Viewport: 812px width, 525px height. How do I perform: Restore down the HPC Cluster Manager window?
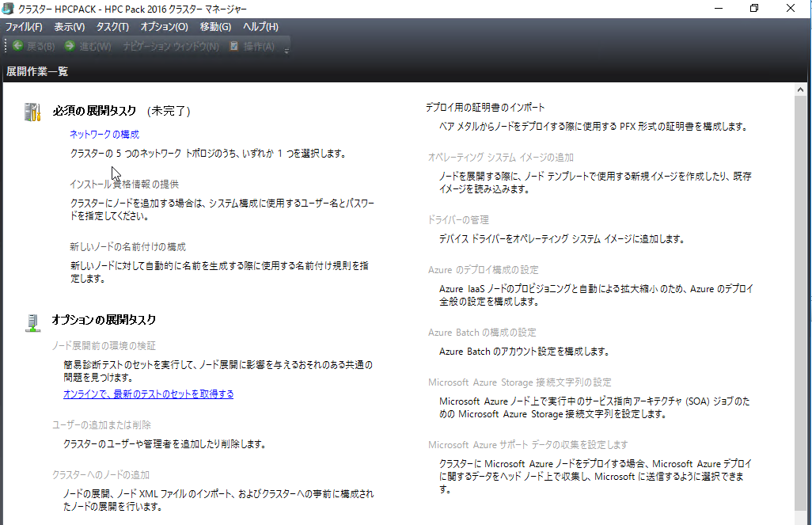754,8
